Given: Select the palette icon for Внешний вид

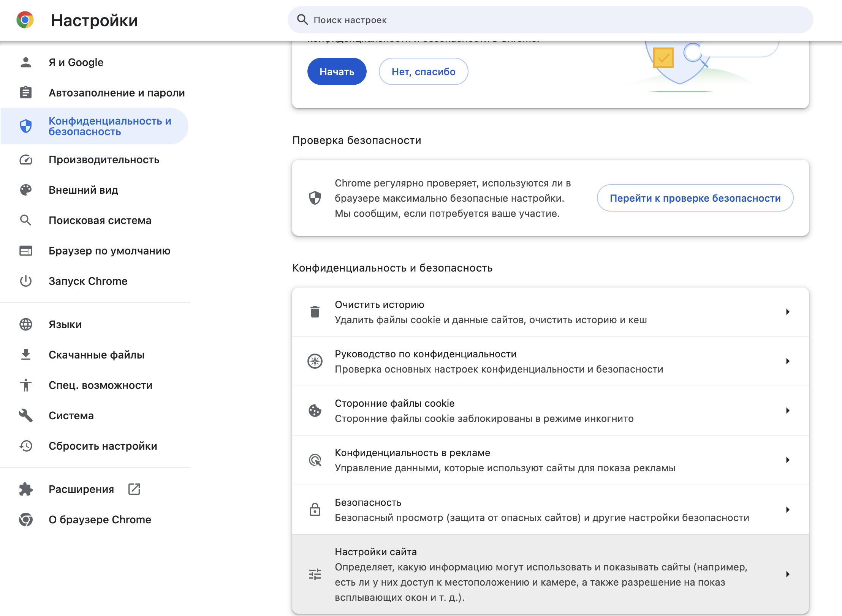Looking at the screenshot, I should [x=25, y=190].
